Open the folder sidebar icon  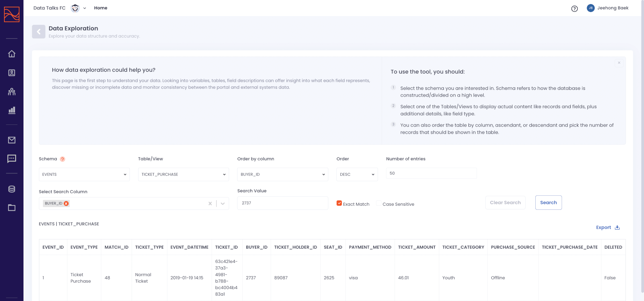pyautogui.click(x=12, y=208)
